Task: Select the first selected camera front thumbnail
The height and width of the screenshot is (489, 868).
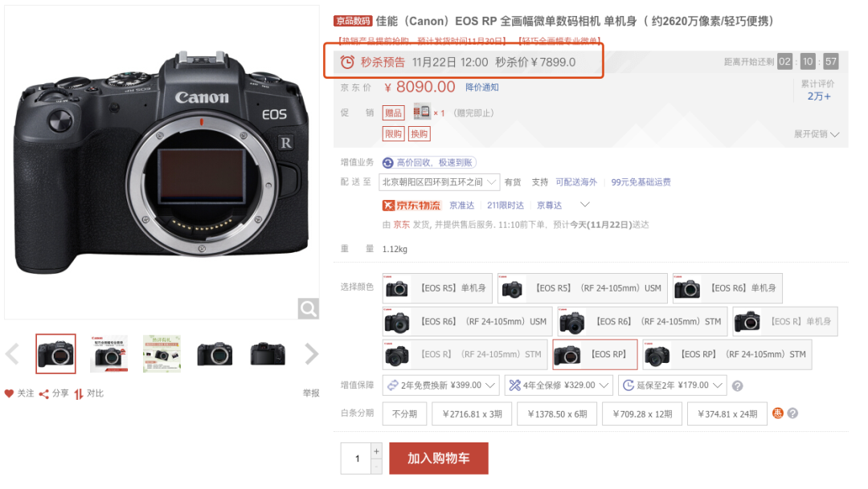Action: tap(55, 354)
